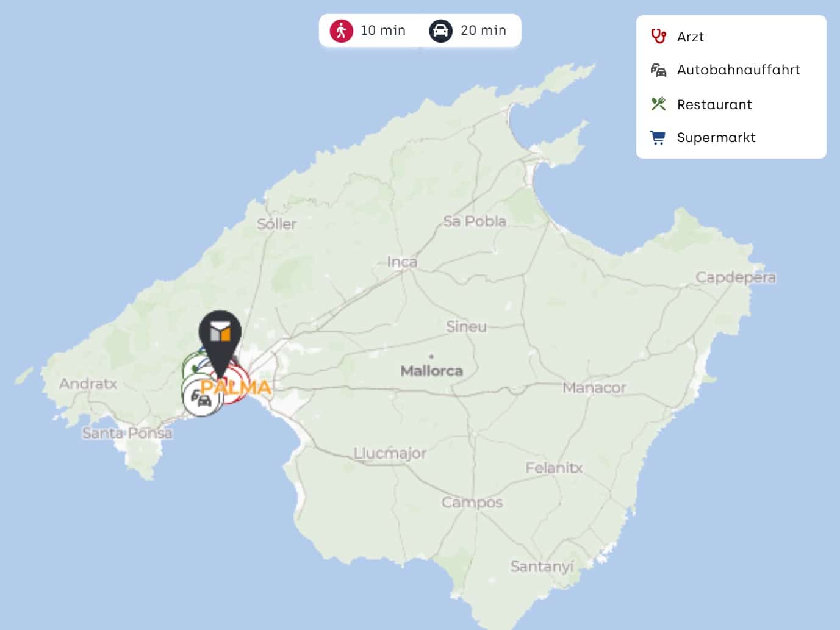Toggle the 20 min driving distance
Viewport: 840px width, 630px height.
pos(483,30)
